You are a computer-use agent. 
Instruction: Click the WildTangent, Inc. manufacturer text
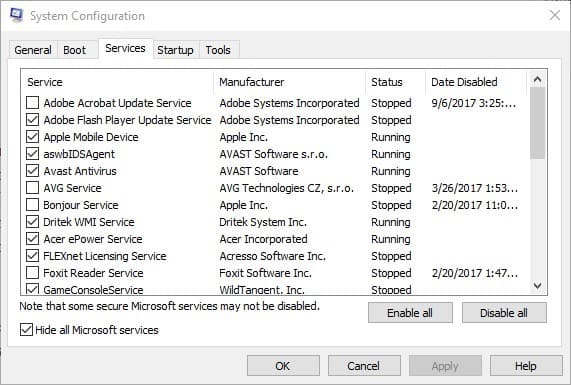[x=262, y=290]
